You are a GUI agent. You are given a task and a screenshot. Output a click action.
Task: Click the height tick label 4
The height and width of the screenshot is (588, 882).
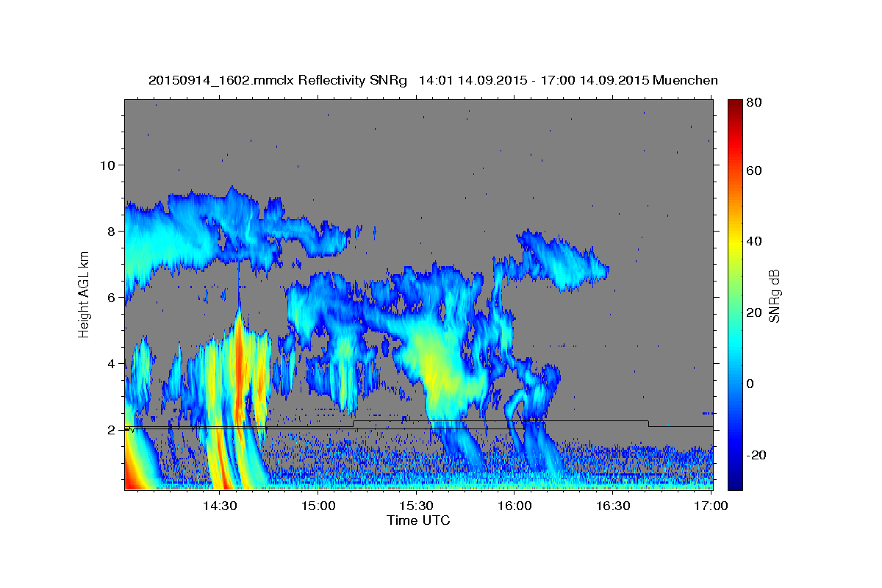(x=112, y=363)
